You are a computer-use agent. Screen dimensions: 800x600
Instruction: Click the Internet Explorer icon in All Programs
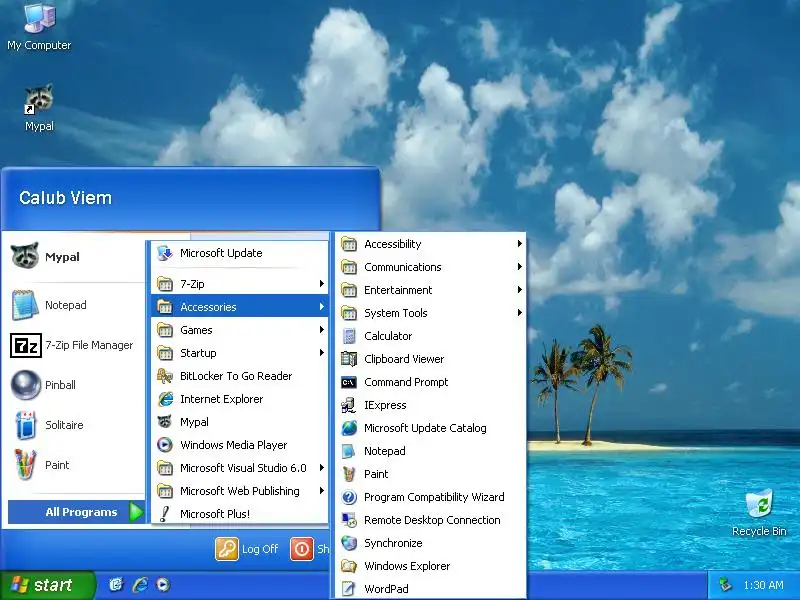tap(165, 399)
